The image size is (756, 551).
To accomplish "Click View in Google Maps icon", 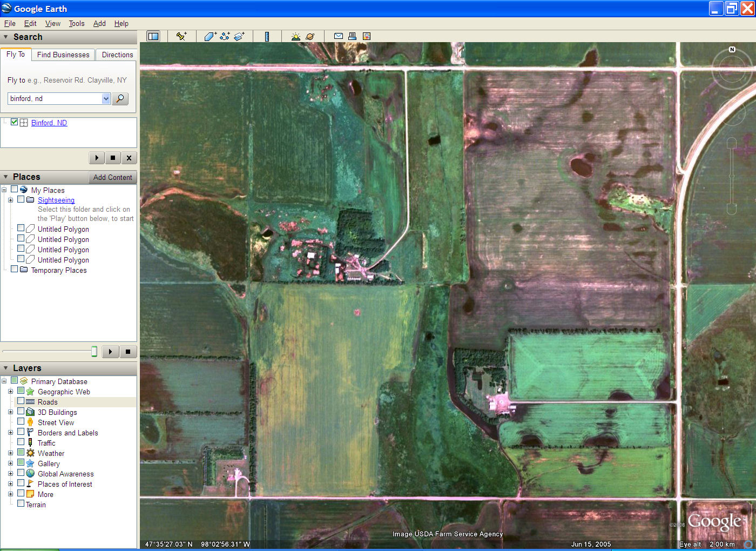I will coord(367,36).
